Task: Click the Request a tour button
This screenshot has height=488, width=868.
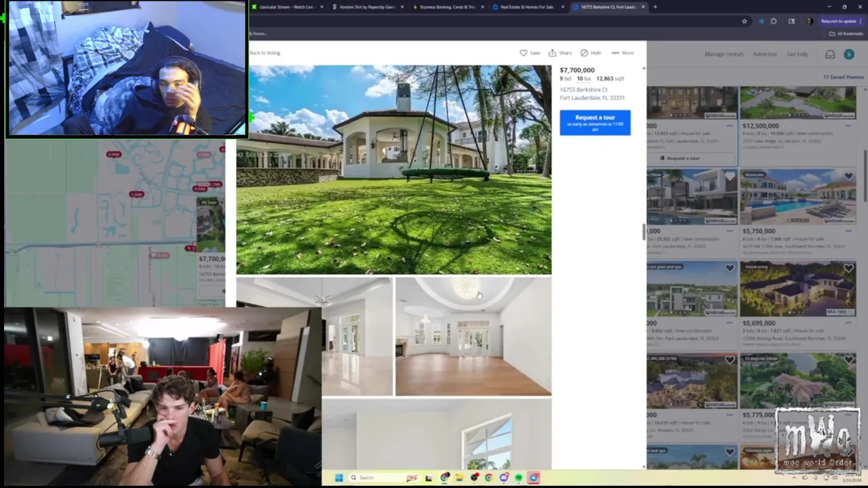Action: tap(595, 122)
